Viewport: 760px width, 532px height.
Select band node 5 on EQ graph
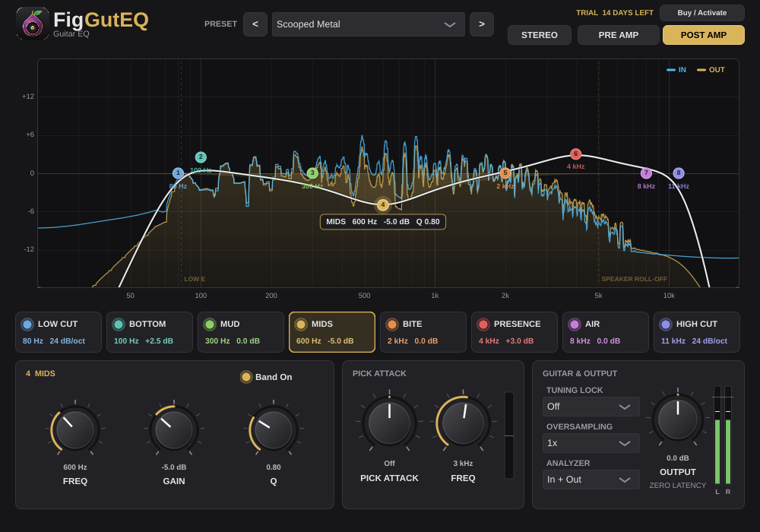click(x=505, y=173)
